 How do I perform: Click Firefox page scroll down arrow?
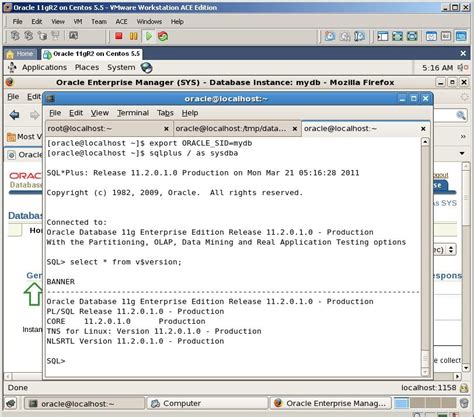click(x=466, y=368)
